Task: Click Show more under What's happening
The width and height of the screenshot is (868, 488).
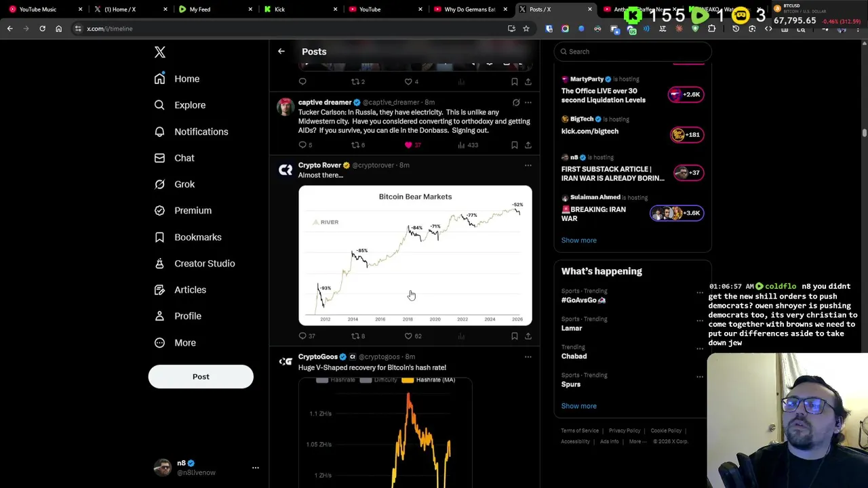Action: (x=578, y=406)
